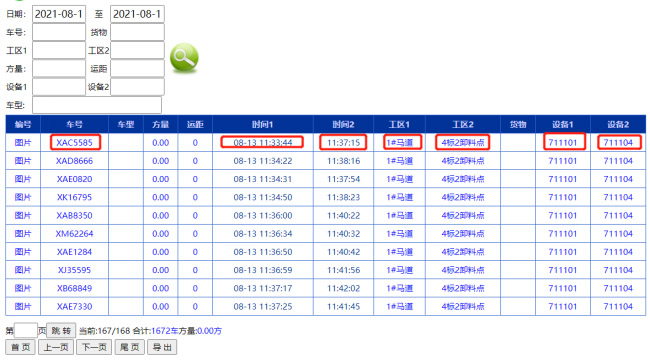Click the 运距 column header
This screenshot has height=364, width=650.
195,124
